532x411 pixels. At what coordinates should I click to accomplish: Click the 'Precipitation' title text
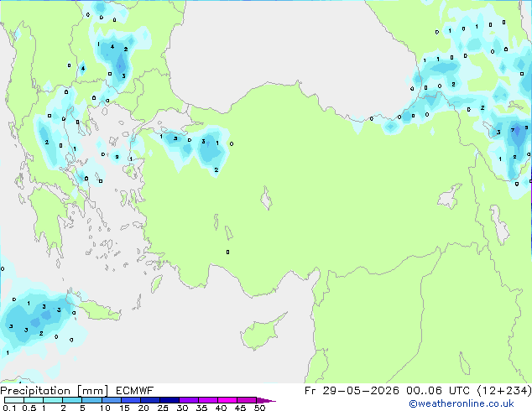click(x=35, y=391)
